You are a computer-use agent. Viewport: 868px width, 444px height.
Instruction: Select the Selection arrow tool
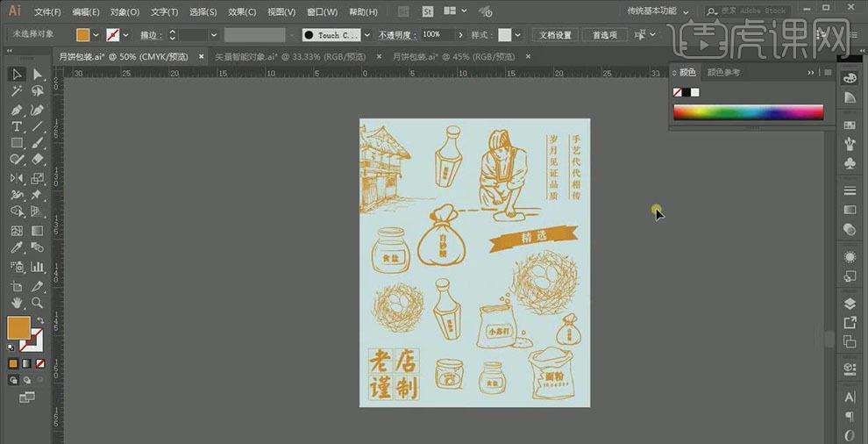click(17, 75)
